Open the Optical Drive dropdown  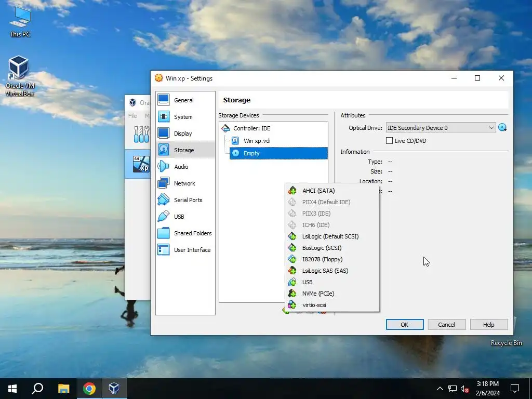tap(441, 128)
